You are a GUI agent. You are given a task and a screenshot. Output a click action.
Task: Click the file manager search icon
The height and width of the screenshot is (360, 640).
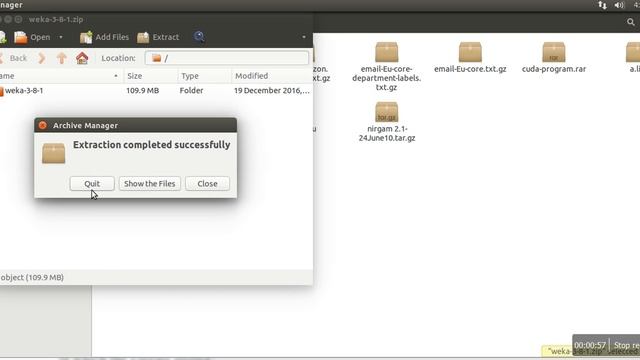pyautogui.click(x=631, y=22)
